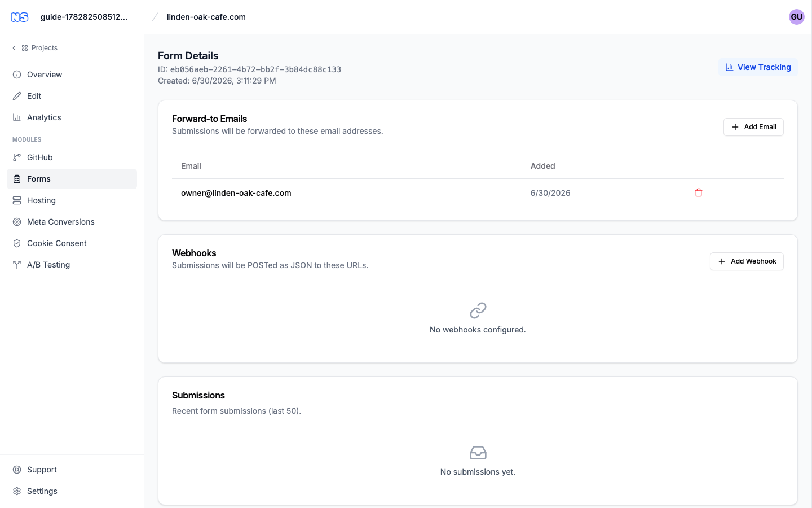812x508 pixels.
Task: Click the No webhooks configured message
Action: click(x=478, y=330)
